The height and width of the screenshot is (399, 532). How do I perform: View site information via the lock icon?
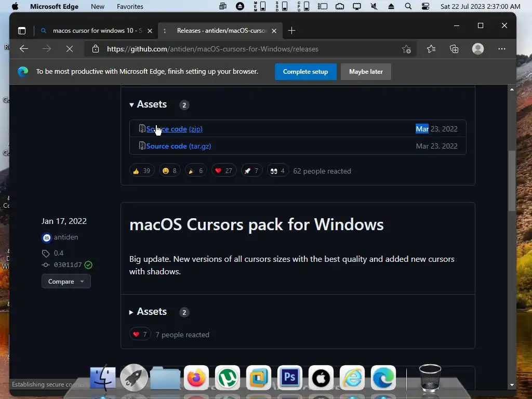(x=96, y=49)
